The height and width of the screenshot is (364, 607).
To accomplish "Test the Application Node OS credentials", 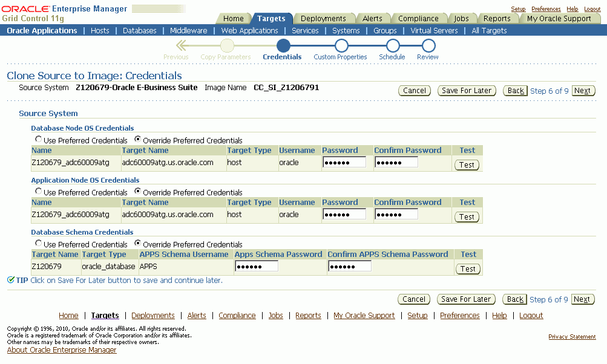I will [x=467, y=217].
